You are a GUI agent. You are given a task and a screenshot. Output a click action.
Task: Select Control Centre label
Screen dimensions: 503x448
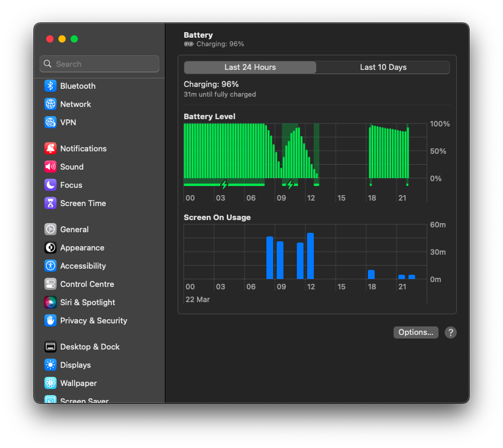tap(87, 284)
